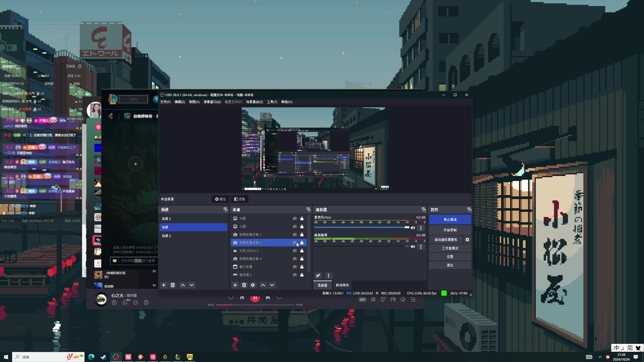The image size is (644, 362).
Task: Open the 视图(V) menu
Action: (194, 102)
